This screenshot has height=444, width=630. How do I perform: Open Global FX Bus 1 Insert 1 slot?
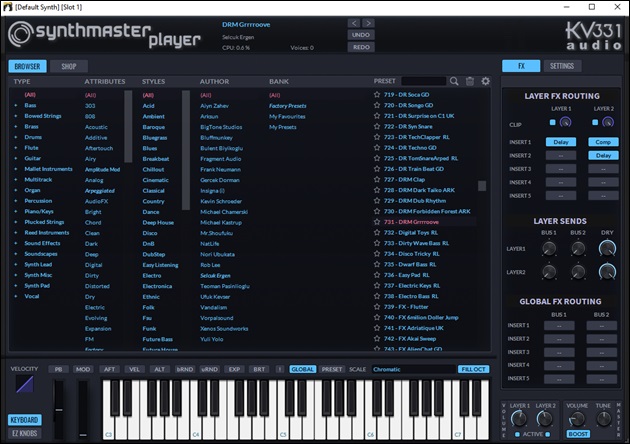point(559,326)
